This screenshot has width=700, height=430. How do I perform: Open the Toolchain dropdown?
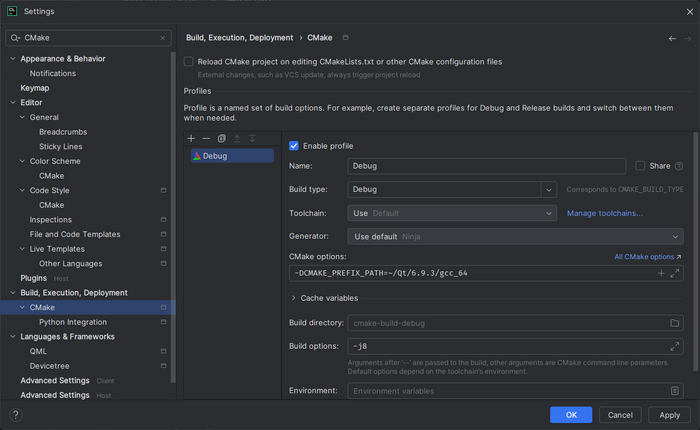(452, 213)
